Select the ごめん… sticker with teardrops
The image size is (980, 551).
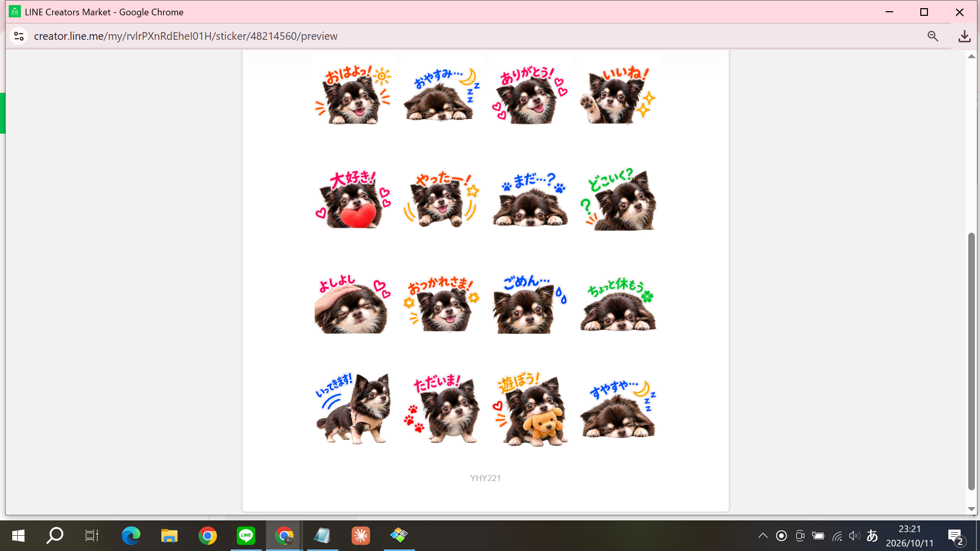[530, 304]
